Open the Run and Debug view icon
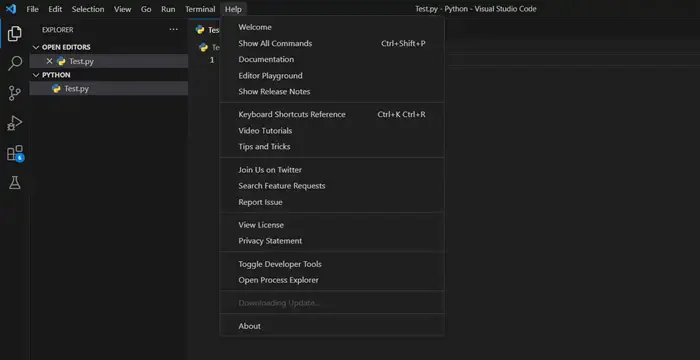Viewport: 700px width, 360px height. click(x=14, y=123)
